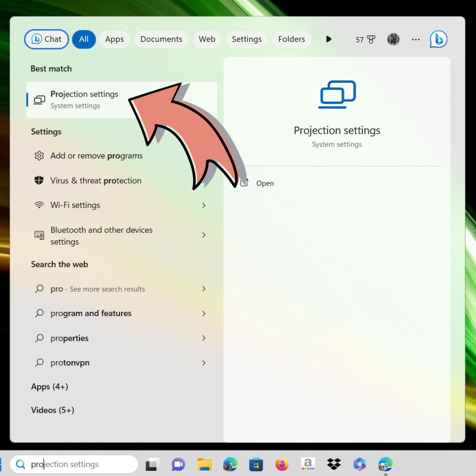Open Dropbox from taskbar

tap(334, 464)
